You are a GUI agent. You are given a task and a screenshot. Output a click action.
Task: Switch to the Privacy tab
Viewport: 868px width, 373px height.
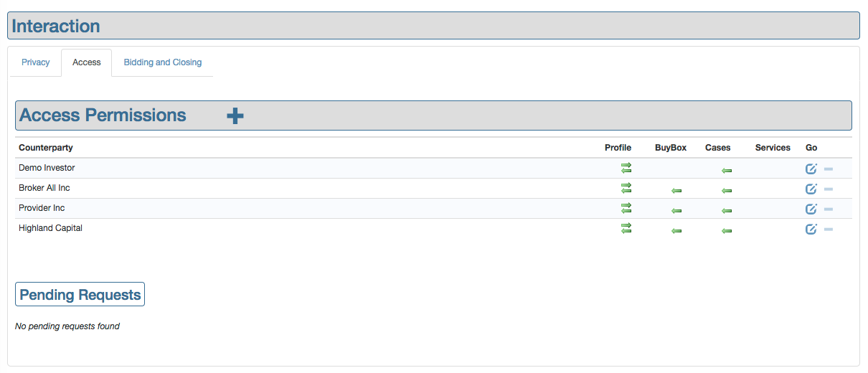36,62
